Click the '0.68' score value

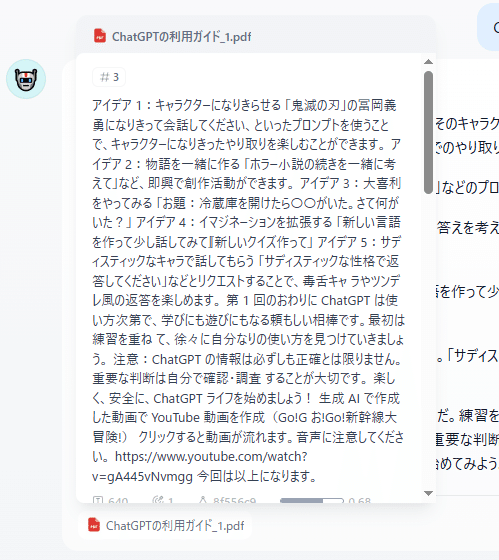[x=360, y=500]
